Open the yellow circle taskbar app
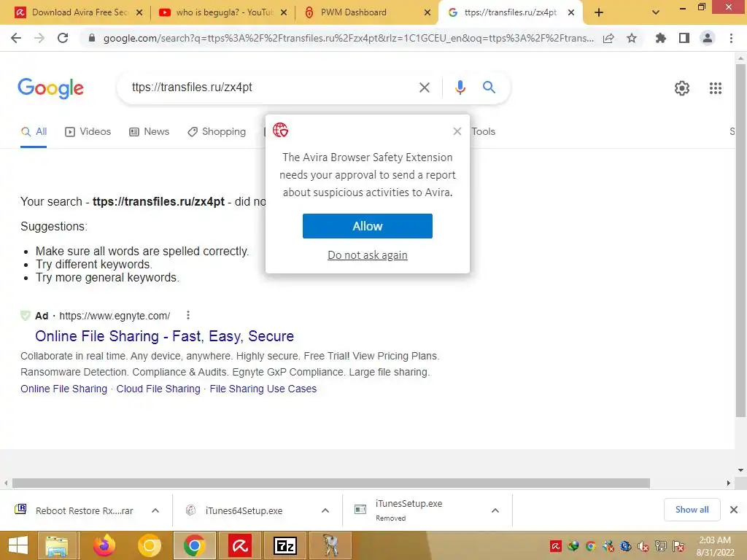The width and height of the screenshot is (747, 560). pyautogui.click(x=150, y=545)
